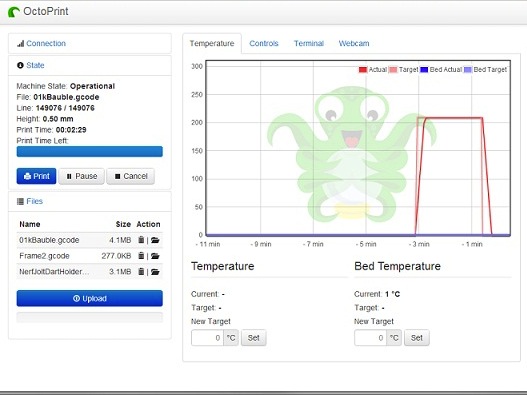The width and height of the screenshot is (527, 395).
Task: Load NerfJoltDartHolder file with folder icon
Action: click(x=155, y=272)
